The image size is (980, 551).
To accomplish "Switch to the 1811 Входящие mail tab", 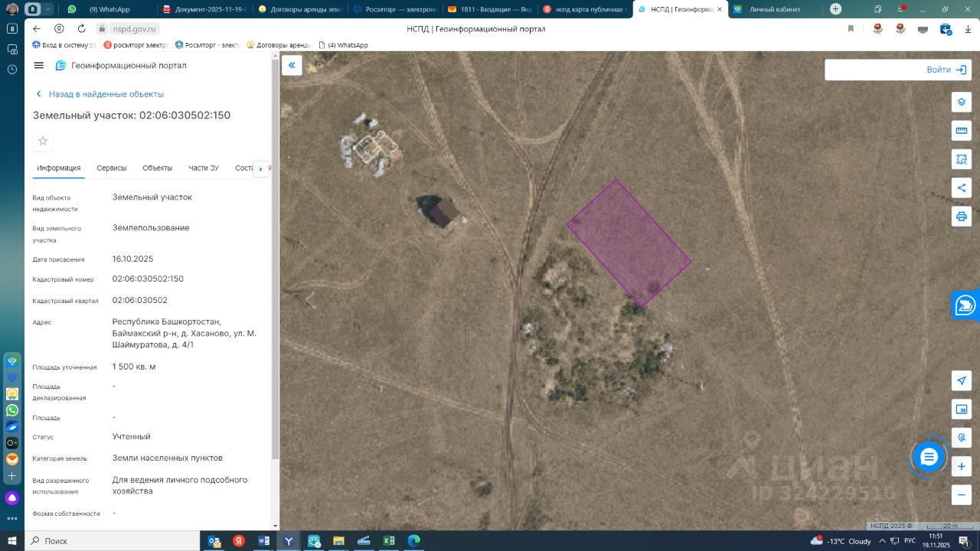I will click(488, 9).
